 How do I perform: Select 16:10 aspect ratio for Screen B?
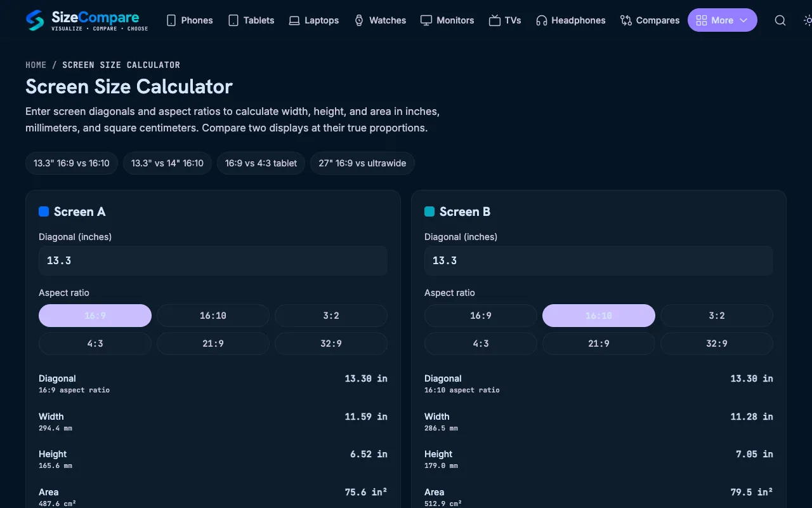(599, 316)
